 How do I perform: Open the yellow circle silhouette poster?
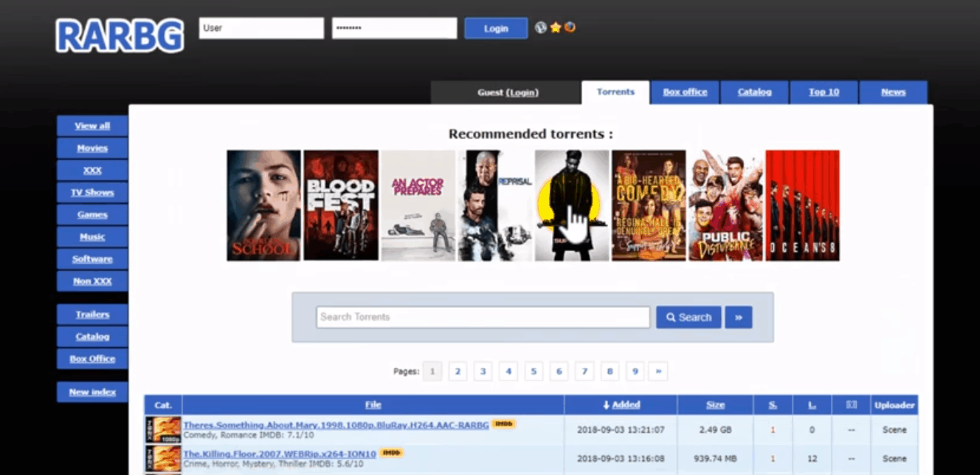pos(572,205)
